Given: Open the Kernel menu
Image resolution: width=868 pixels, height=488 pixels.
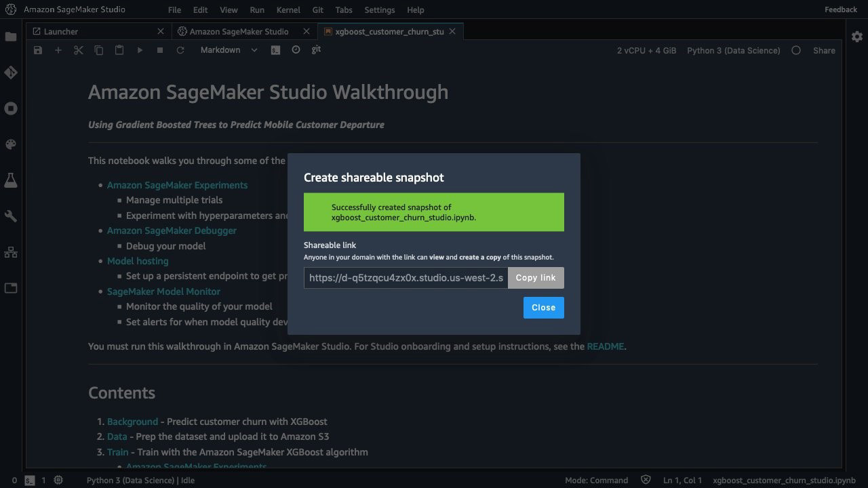Looking at the screenshot, I should point(288,10).
